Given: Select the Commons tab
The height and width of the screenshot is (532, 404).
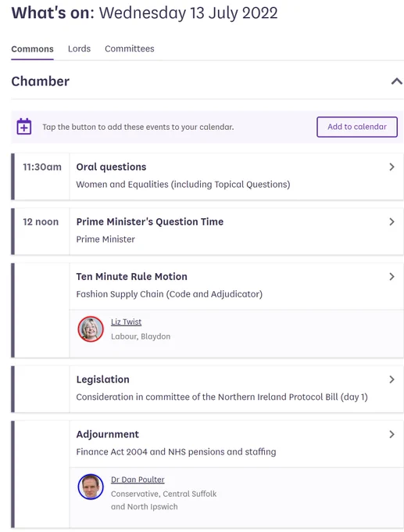Looking at the screenshot, I should coord(32,49).
